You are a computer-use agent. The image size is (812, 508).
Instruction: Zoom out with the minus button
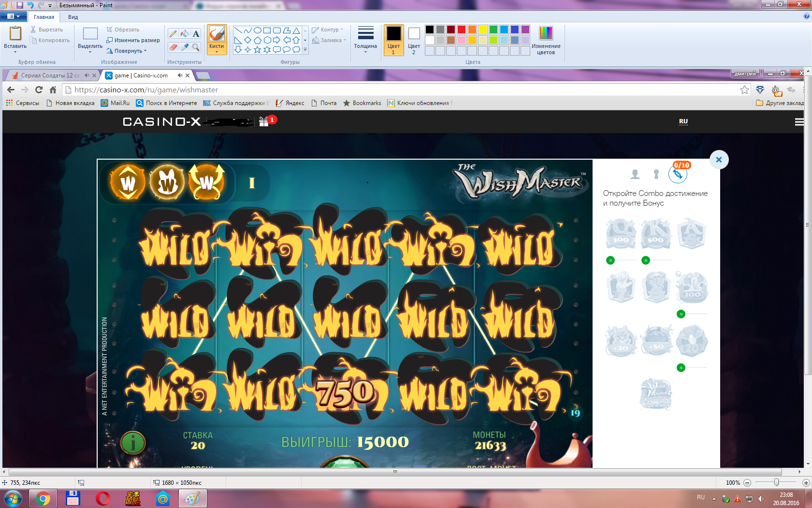coord(747,483)
